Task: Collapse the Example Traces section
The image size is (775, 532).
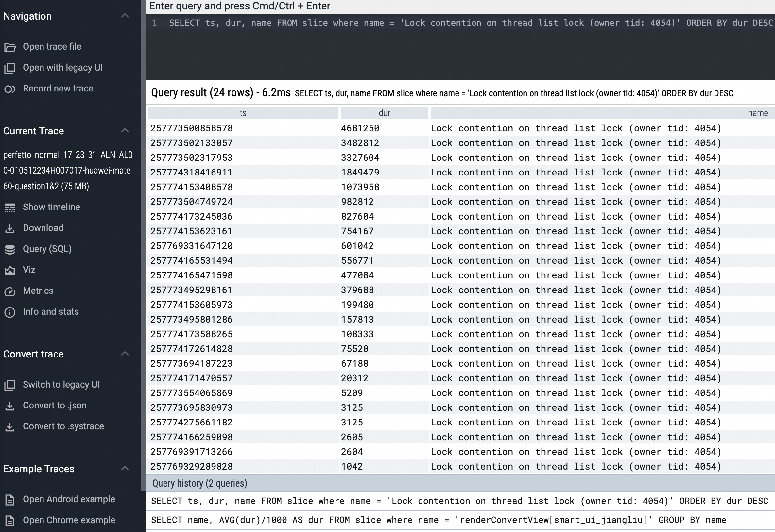Action: coord(125,468)
